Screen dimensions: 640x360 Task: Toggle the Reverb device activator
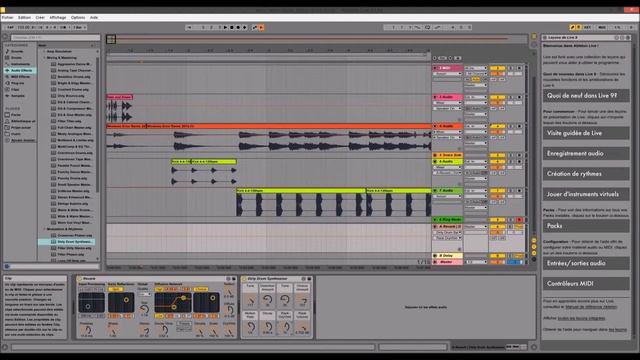tap(80, 279)
